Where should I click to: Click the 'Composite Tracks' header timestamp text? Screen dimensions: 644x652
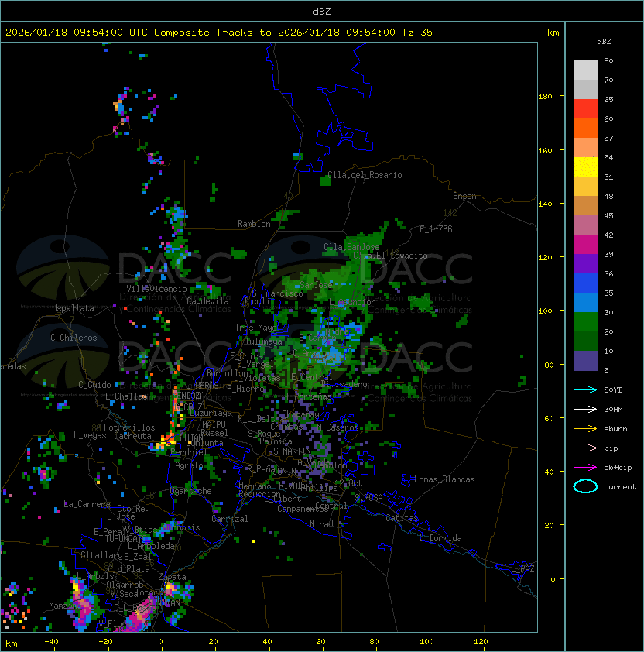(219, 33)
